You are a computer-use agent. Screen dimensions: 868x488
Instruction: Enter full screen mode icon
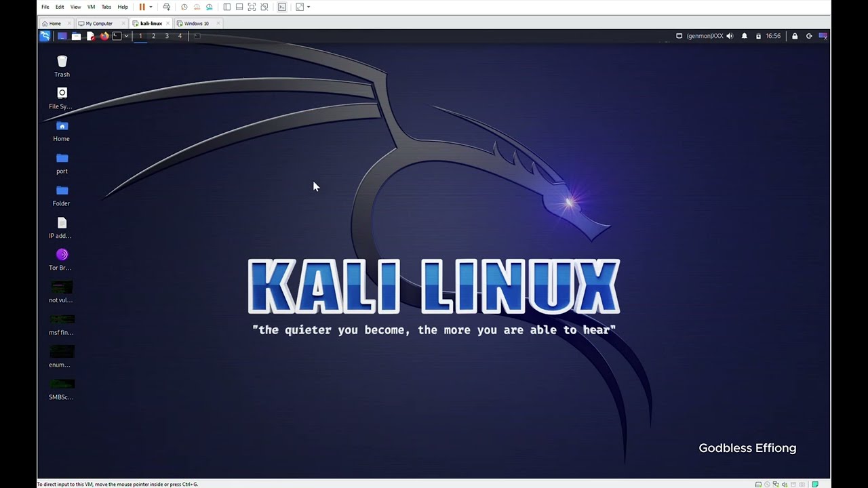pyautogui.click(x=252, y=7)
